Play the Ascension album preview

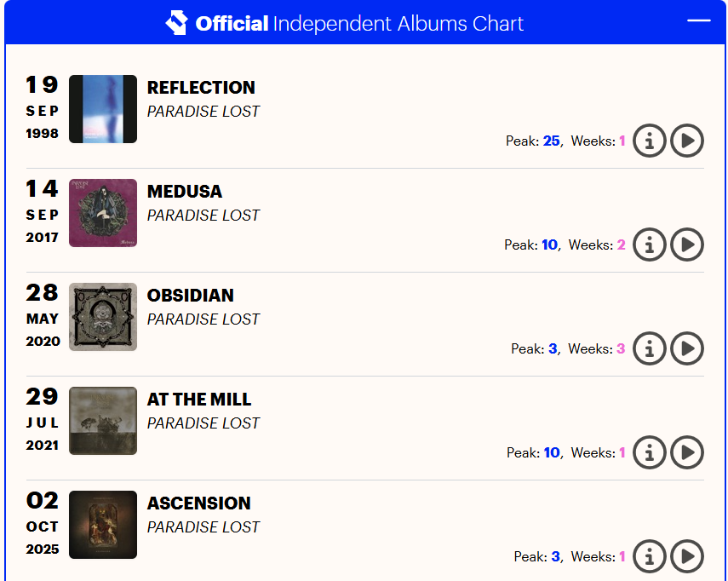pyautogui.click(x=687, y=556)
